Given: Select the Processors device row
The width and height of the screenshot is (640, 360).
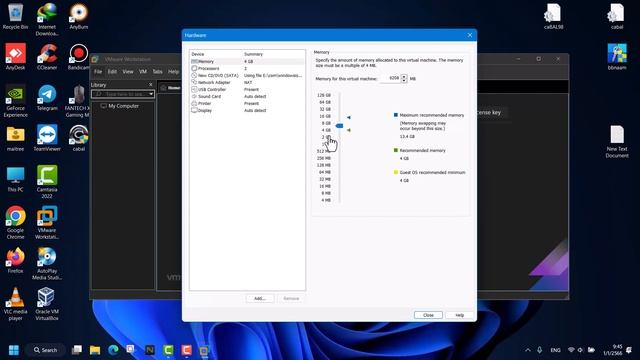Looking at the screenshot, I should coord(247,68).
